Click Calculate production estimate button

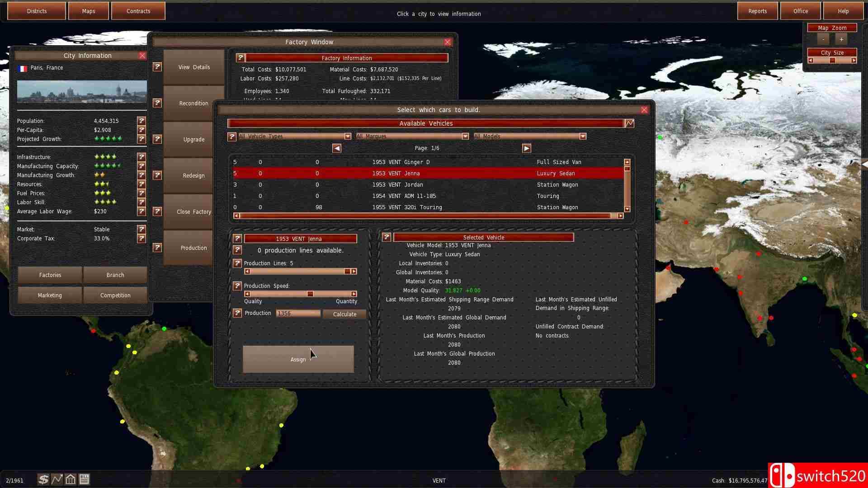[x=344, y=314]
